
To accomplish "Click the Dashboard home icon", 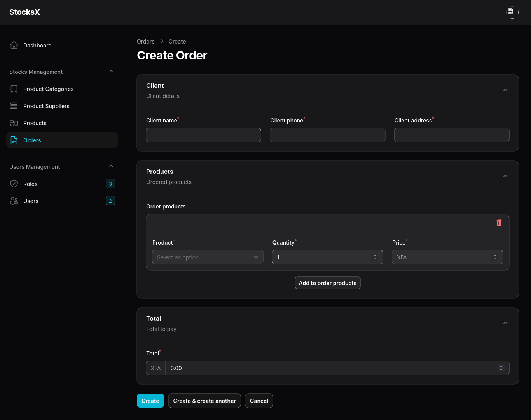I will coord(14,45).
